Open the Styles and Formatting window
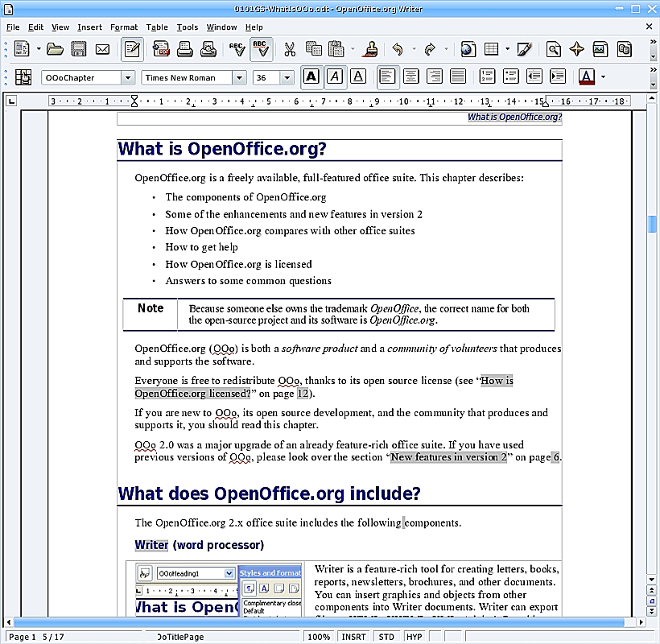Image resolution: width=660 pixels, height=644 pixels. click(23, 76)
